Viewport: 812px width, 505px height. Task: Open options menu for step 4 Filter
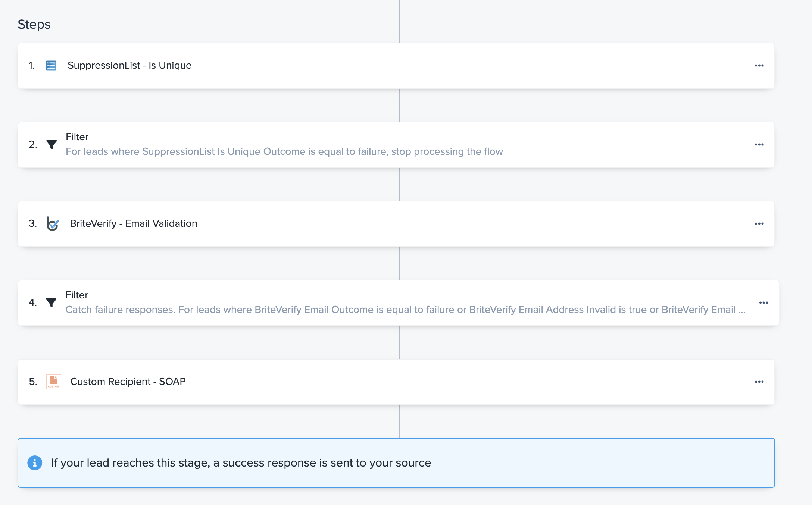pyautogui.click(x=763, y=303)
